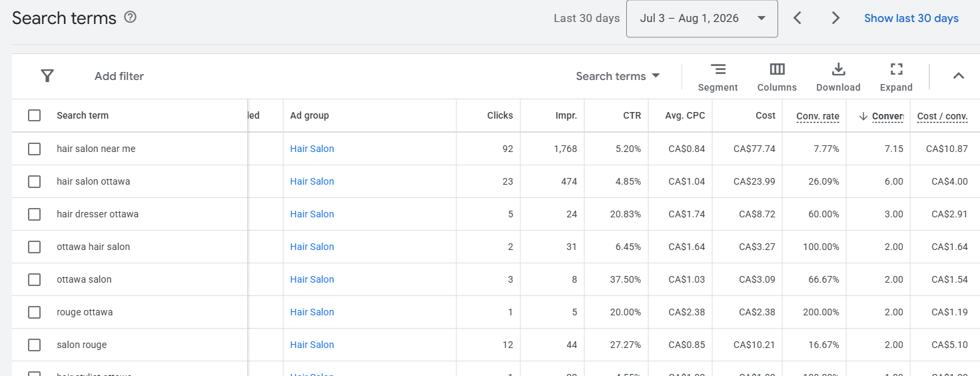This screenshot has height=376, width=980.
Task: Sort by the Impr. column header
Action: [x=566, y=115]
